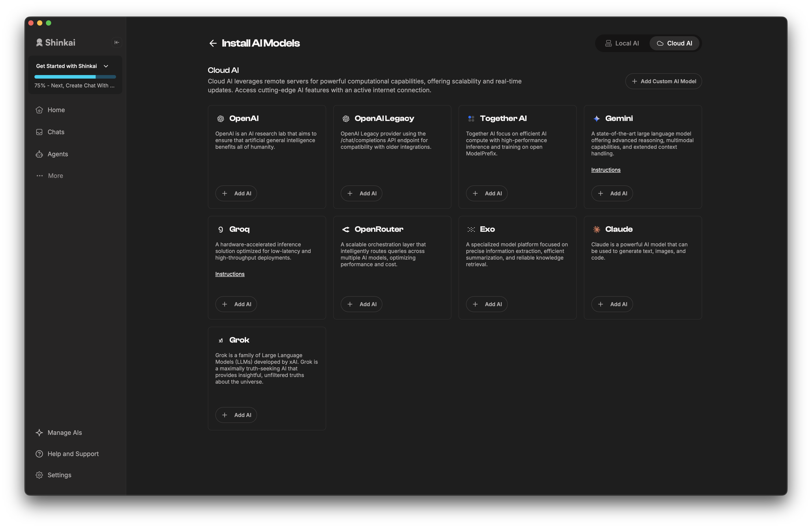This screenshot has height=528, width=812.
Task: Open the Groq Instructions link
Action: click(x=230, y=274)
